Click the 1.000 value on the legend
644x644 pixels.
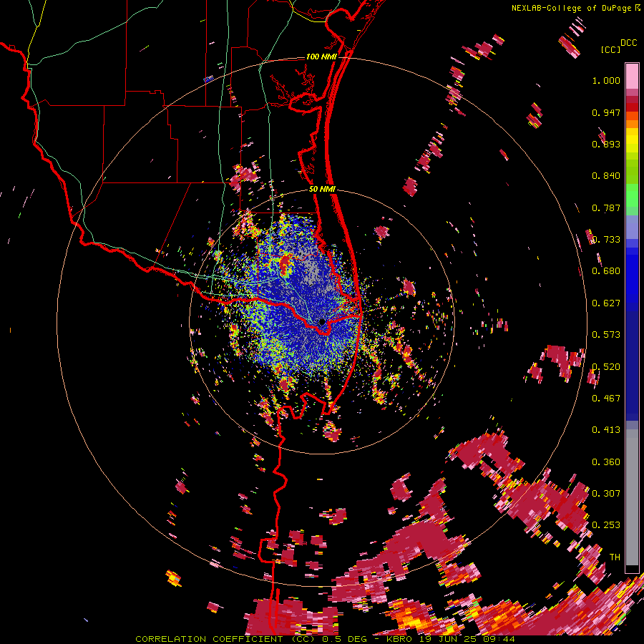point(606,80)
